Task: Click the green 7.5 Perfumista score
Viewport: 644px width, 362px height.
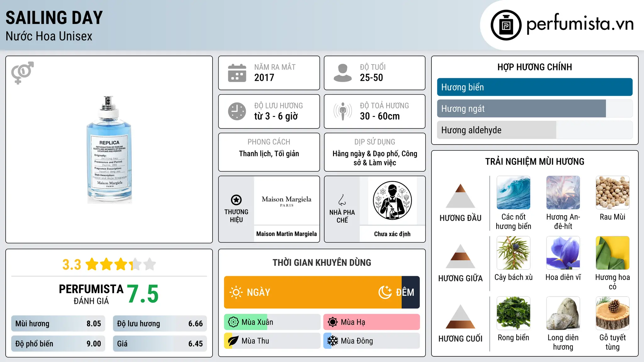Action: click(143, 294)
